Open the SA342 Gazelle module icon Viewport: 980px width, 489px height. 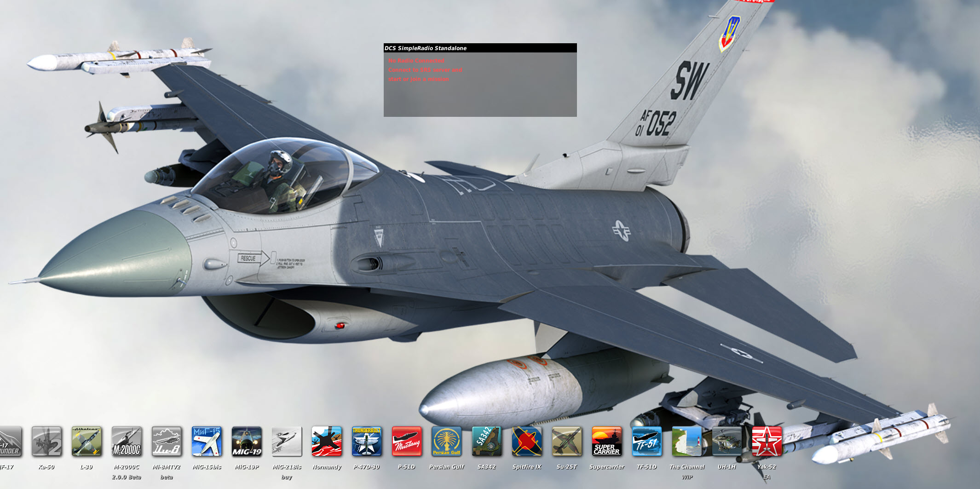click(x=487, y=442)
